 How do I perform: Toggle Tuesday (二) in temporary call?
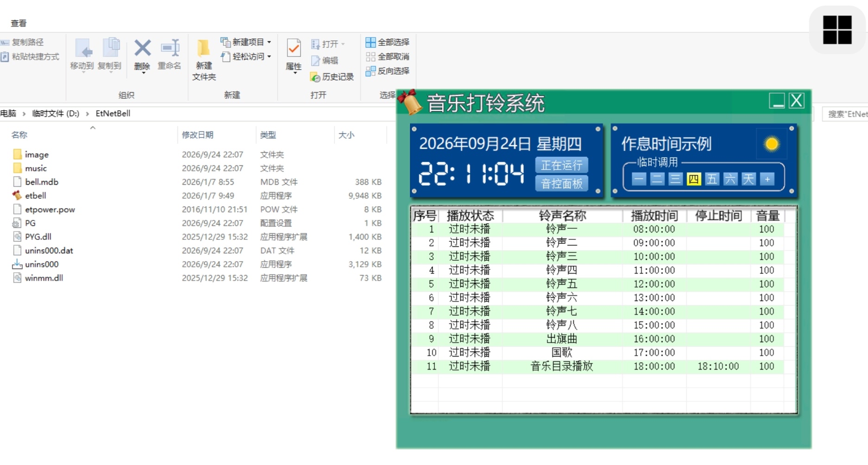point(657,179)
